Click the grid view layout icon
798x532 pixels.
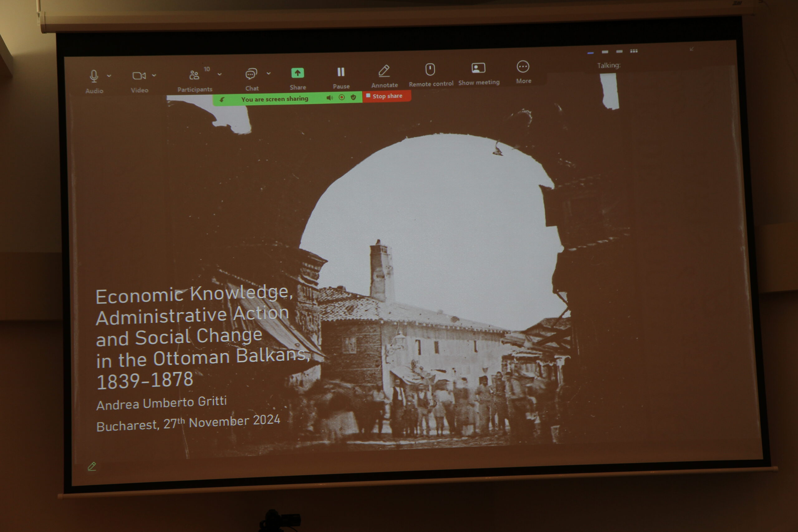[633, 51]
